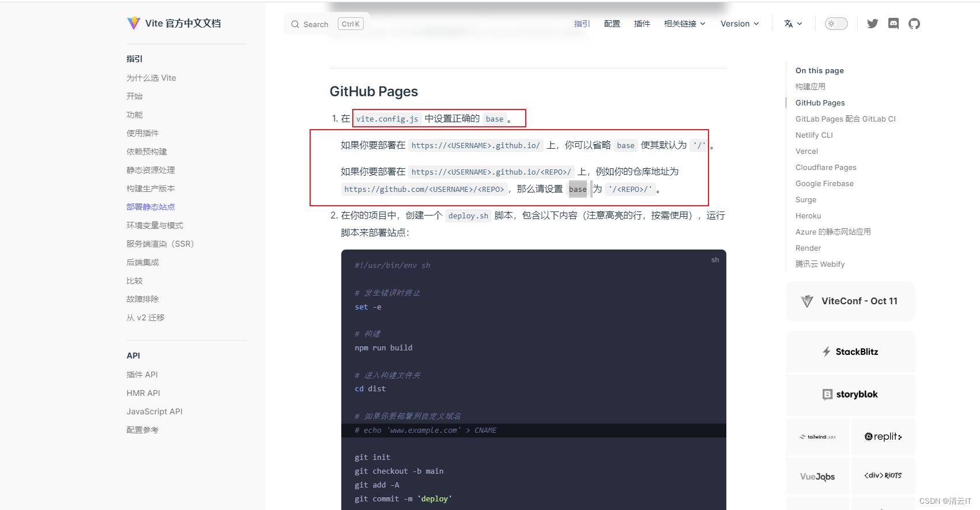This screenshot has height=510, width=980.
Task: Toggle dark mode appearance switch
Action: [836, 24]
